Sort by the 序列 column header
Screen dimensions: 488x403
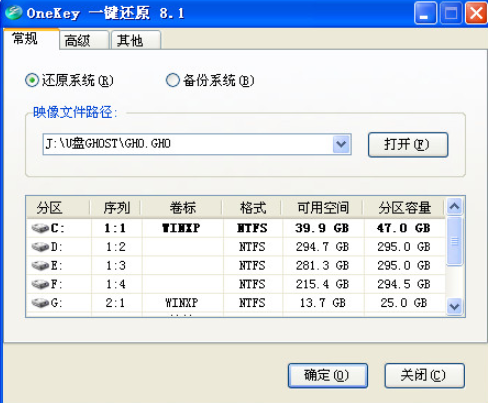(116, 208)
